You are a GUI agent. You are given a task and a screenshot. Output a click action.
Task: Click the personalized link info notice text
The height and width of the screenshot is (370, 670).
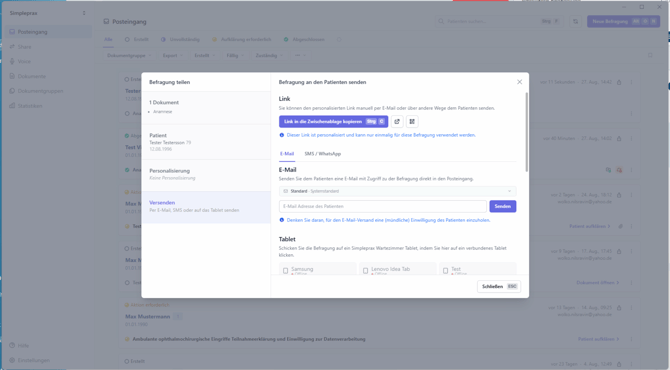(x=381, y=135)
